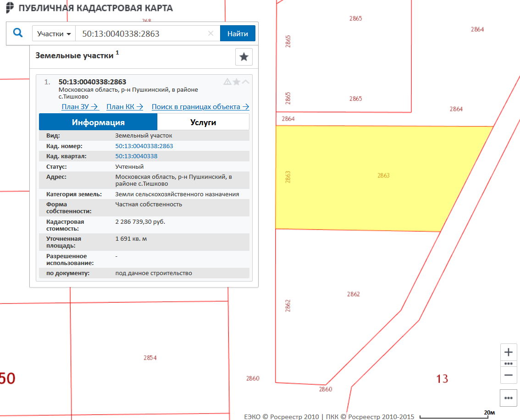Clear the search field with the X
This screenshot has height=420, width=520.
point(210,33)
